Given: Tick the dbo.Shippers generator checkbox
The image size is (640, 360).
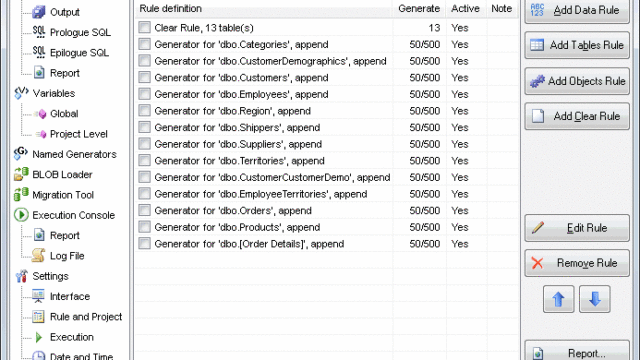Looking at the screenshot, I should [144, 127].
